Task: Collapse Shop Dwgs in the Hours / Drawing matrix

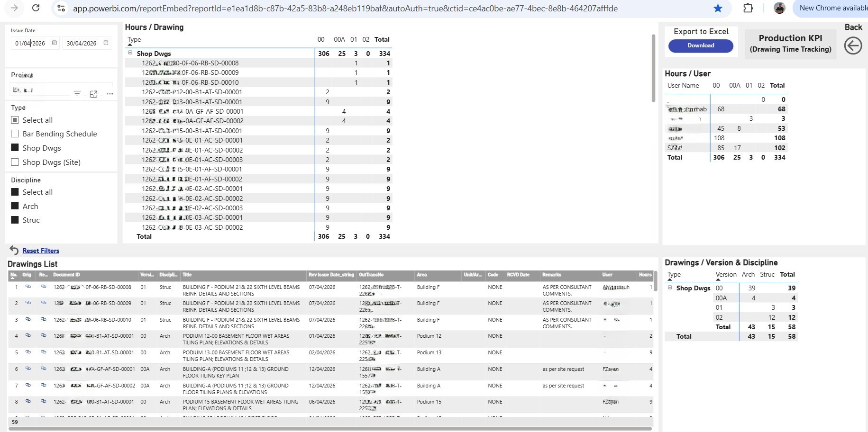Action: (130, 53)
